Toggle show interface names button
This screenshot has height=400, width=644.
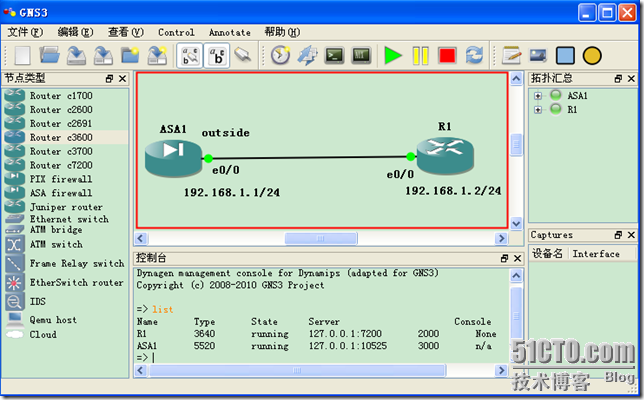tap(190, 55)
